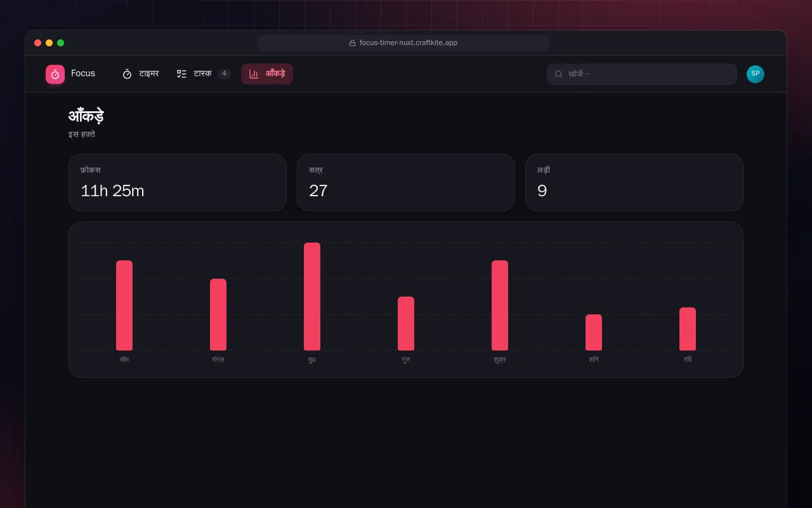Click the bar chart icon beside आँकड़े
Screen dimensions: 812x508
coord(254,74)
